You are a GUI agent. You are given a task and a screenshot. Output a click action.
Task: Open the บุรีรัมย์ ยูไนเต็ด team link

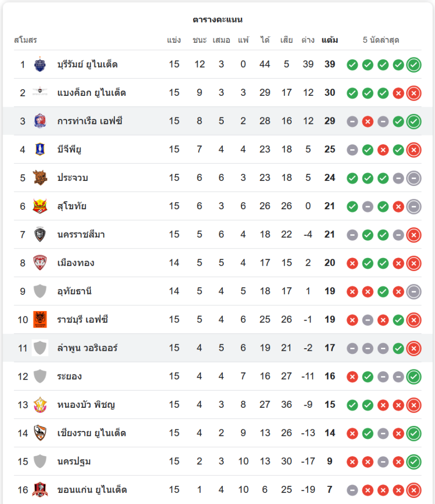point(88,65)
